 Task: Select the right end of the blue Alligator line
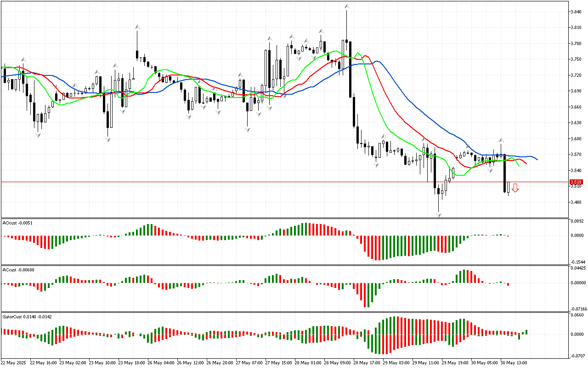coord(537,160)
